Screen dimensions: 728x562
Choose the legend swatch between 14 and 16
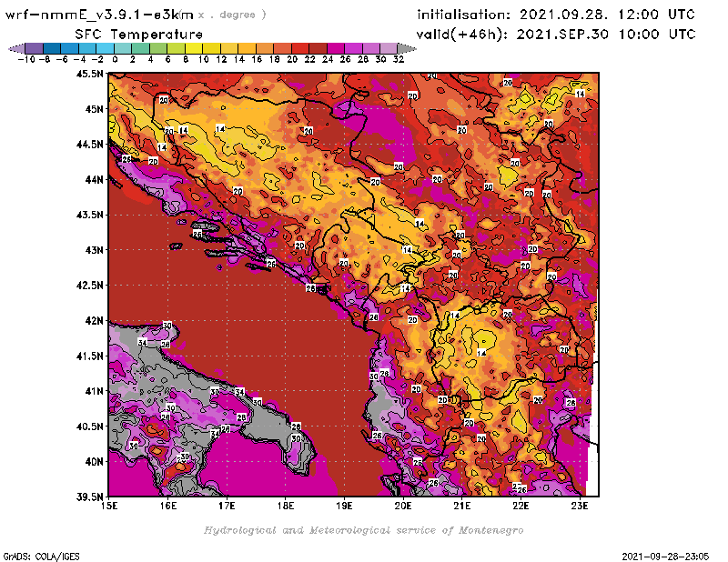pyautogui.click(x=247, y=49)
